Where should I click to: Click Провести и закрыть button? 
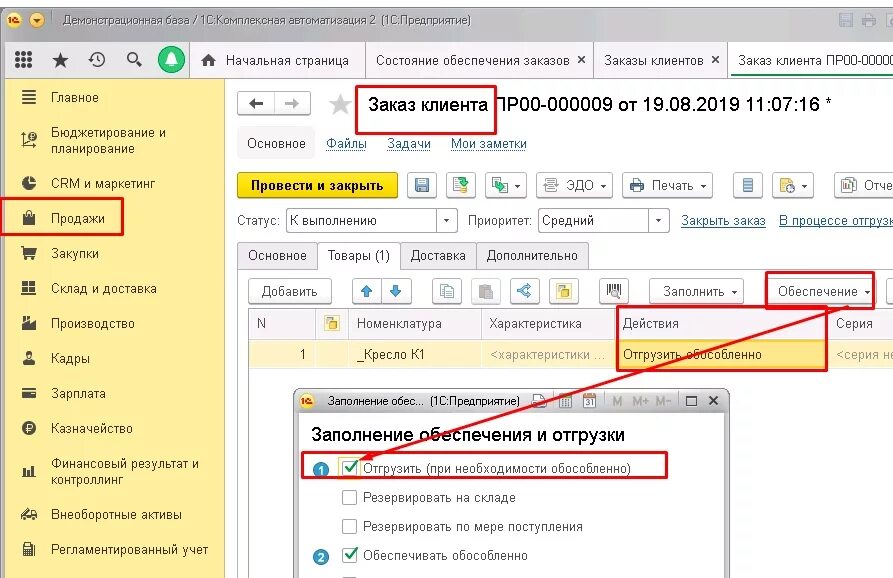point(317,185)
